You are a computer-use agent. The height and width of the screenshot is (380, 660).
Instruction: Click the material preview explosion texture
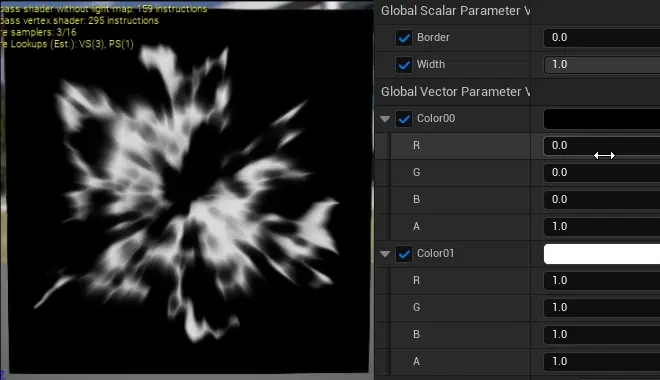187,191
